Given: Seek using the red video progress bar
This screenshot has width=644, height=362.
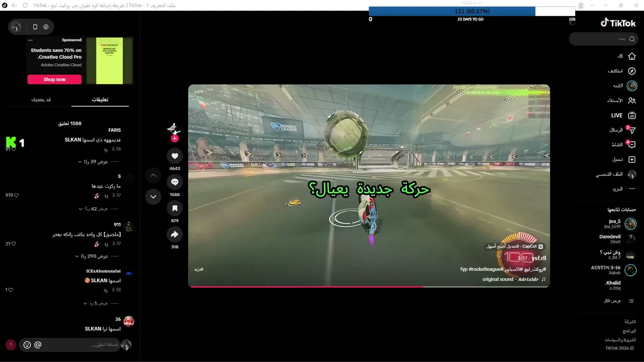Looking at the screenshot, I should coord(369,287).
